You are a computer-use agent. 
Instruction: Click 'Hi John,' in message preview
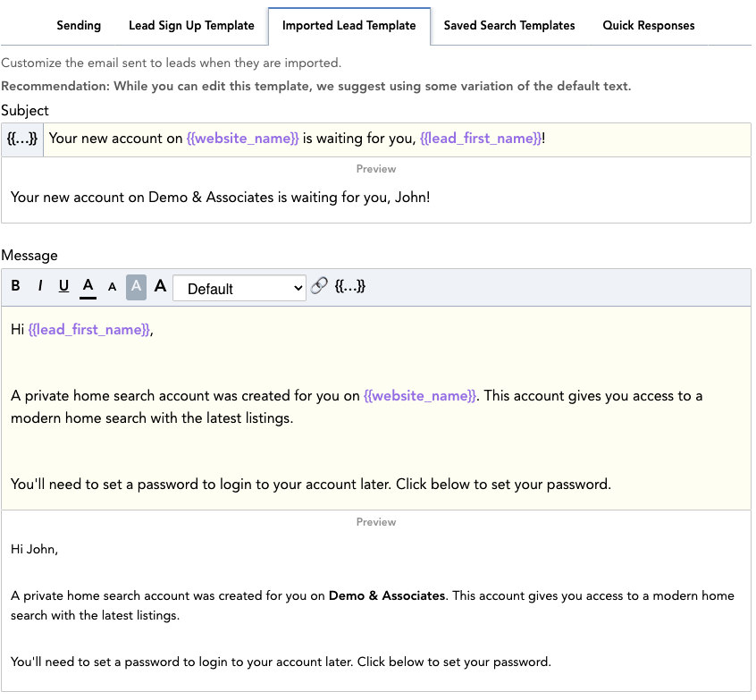coord(34,550)
